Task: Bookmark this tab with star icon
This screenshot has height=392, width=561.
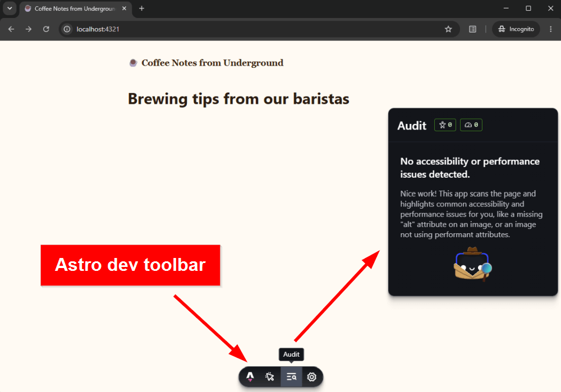Action: coord(448,29)
